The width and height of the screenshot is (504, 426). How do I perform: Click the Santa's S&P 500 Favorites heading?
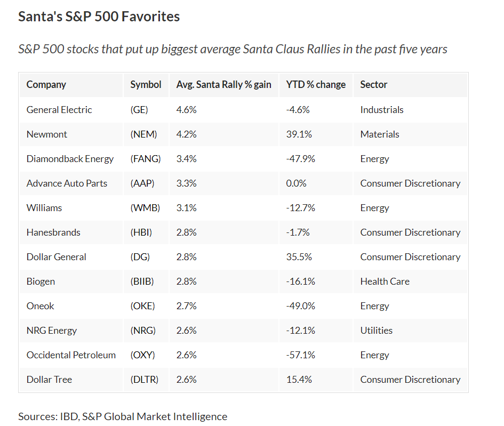point(99,17)
